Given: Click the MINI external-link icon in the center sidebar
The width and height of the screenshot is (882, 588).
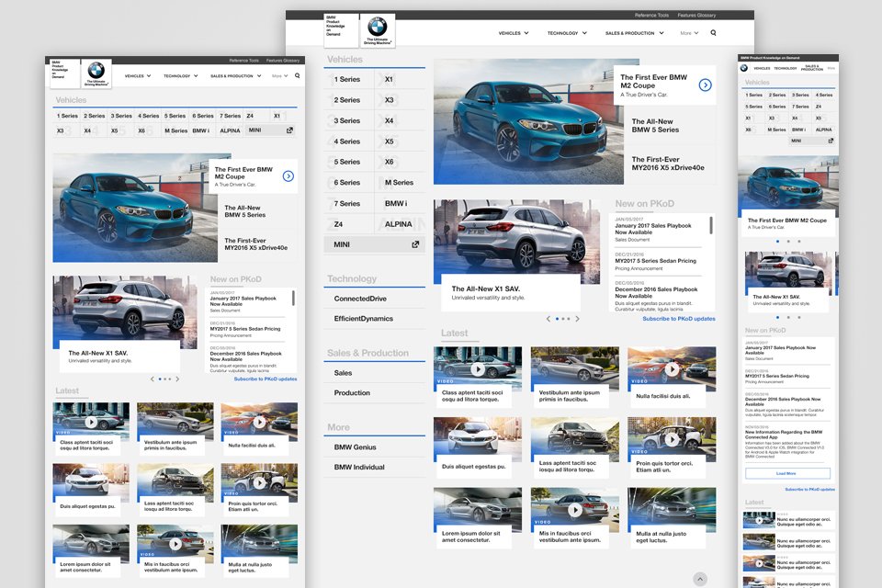Looking at the screenshot, I should 415,244.
